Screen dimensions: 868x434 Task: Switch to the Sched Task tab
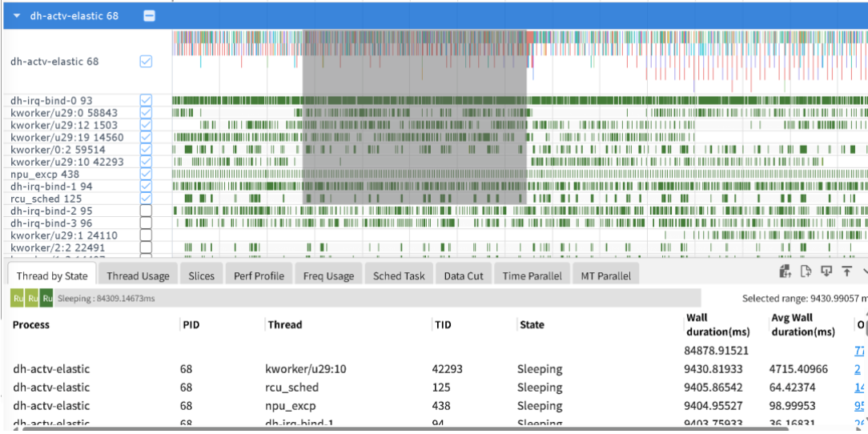[399, 275]
